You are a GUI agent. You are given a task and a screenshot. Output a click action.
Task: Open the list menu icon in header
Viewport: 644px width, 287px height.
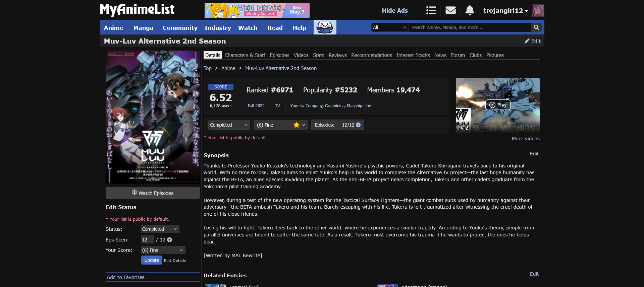tap(431, 10)
